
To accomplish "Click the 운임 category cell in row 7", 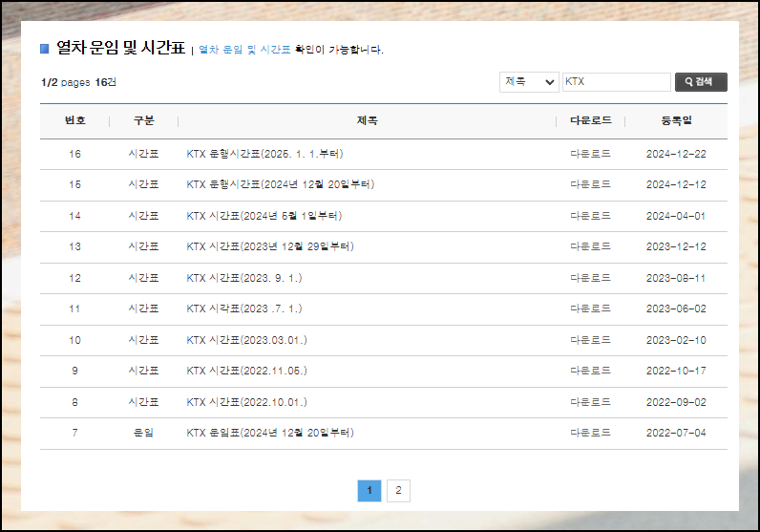I will coord(143,433).
